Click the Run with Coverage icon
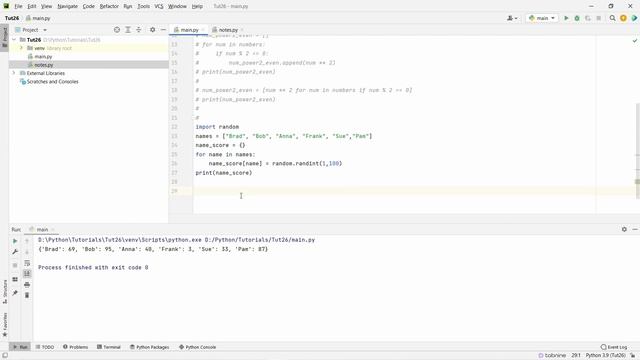Image resolution: width=640 pixels, height=360 pixels. click(x=588, y=18)
